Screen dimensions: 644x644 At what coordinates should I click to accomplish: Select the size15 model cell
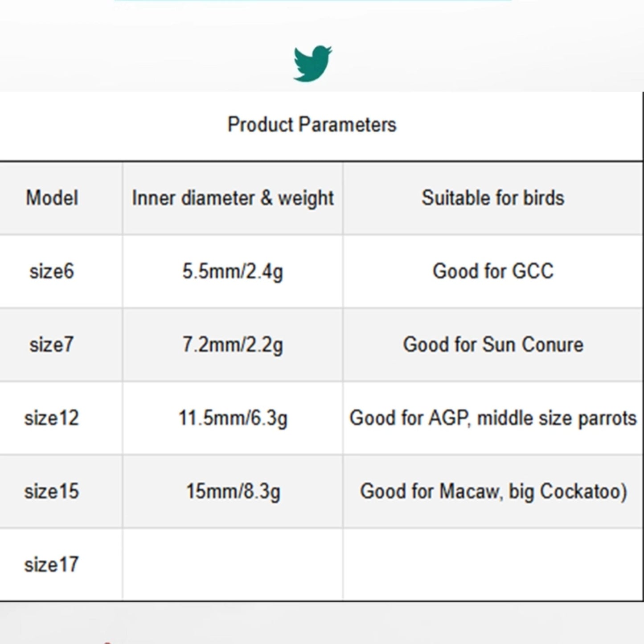[52, 491]
